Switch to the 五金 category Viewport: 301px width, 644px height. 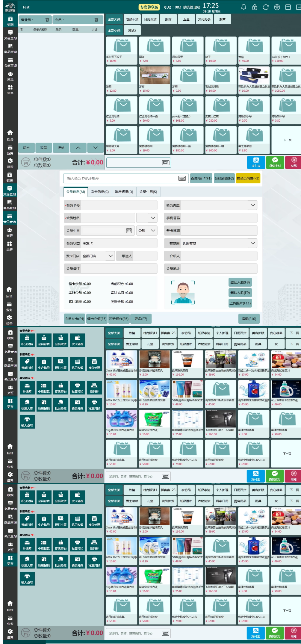pos(186,19)
